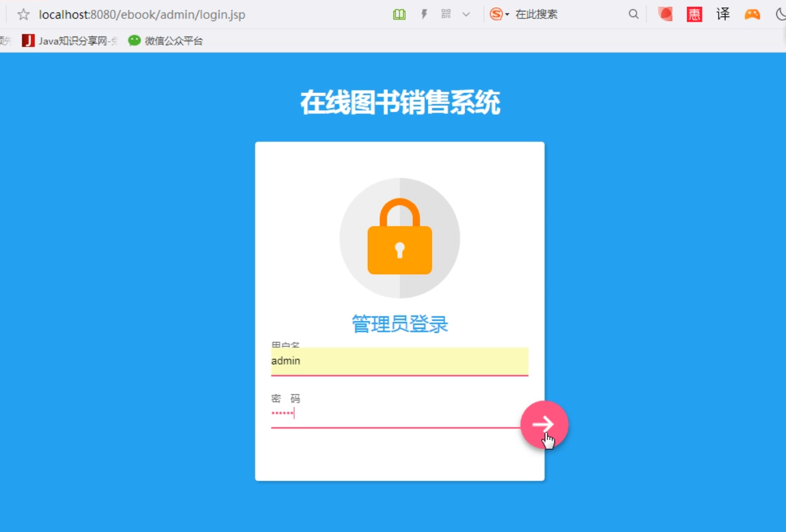Bookmark this page with the star icon
786x532 pixels.
[x=23, y=14]
